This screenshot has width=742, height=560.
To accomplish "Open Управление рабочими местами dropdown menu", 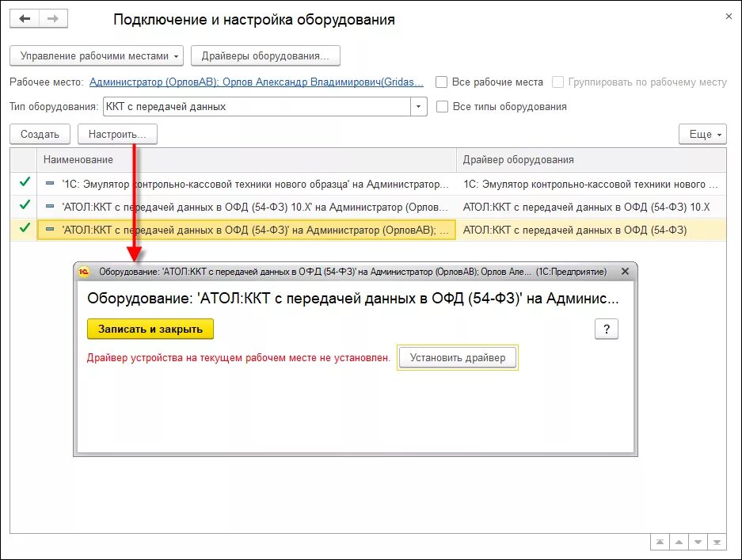I will point(97,56).
